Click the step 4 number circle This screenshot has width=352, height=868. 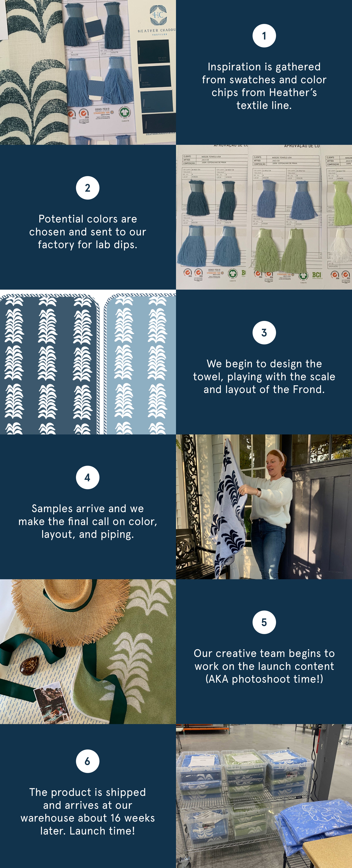pyautogui.click(x=88, y=477)
